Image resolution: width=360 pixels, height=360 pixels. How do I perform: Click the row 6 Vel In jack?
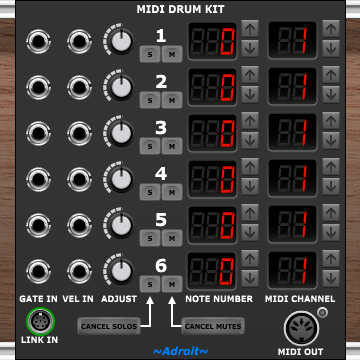(x=79, y=272)
